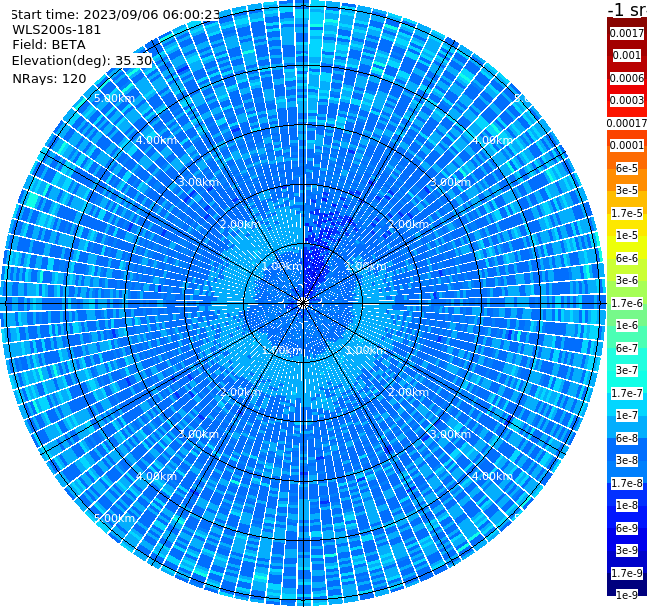Click the 6e-6 colorbar label

pyautogui.click(x=627, y=258)
